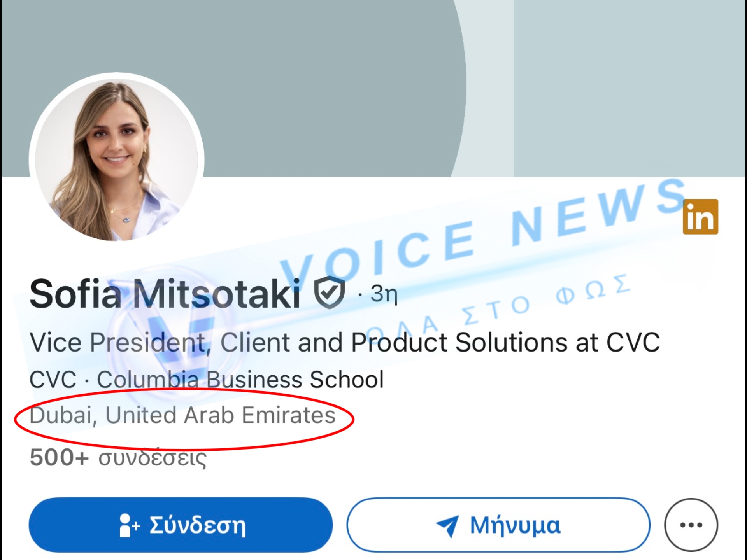Open the circular profile photo
Image resolution: width=747 pixels, height=560 pixels.
coord(116,159)
